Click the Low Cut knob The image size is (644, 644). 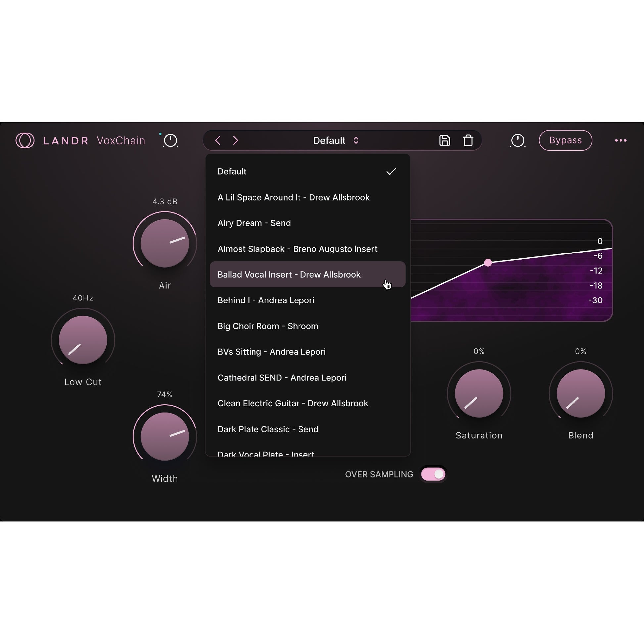tap(83, 340)
